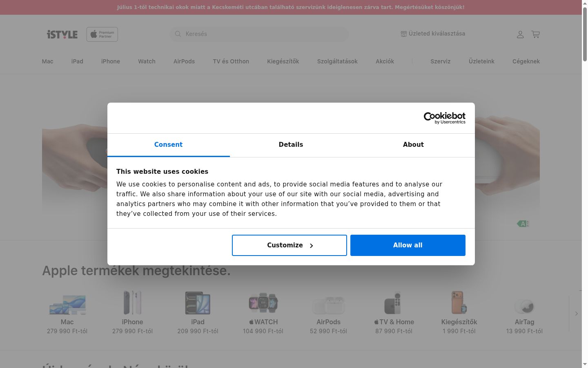The height and width of the screenshot is (368, 588).
Task: Open the user account icon
Action: [x=520, y=34]
